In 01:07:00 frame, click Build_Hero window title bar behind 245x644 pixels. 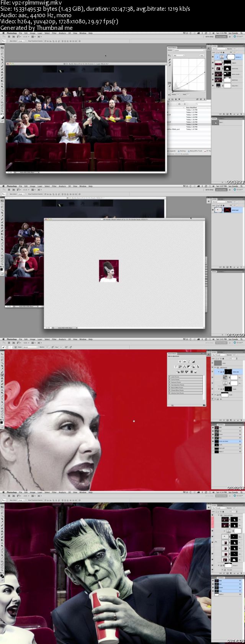tap(85, 198)
